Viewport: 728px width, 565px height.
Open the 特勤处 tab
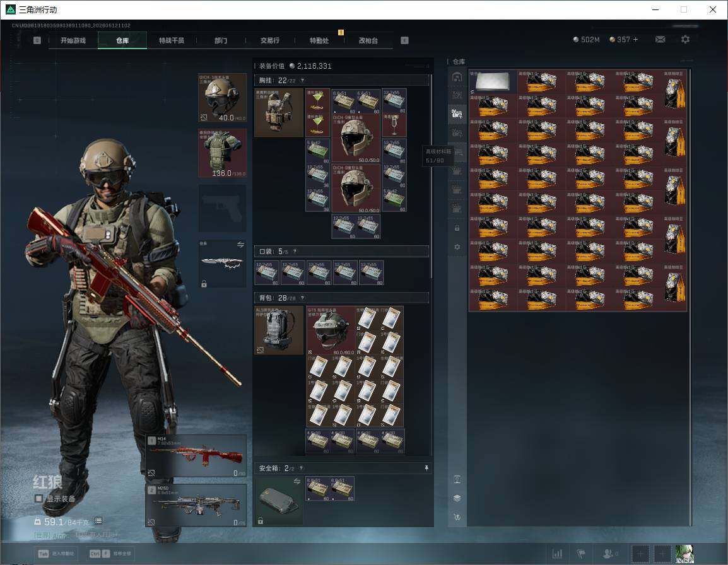(x=319, y=40)
